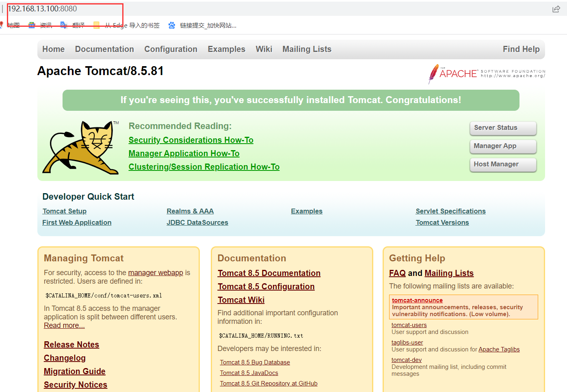Click the Developer Quick Start heading
The width and height of the screenshot is (567, 392).
(x=88, y=197)
